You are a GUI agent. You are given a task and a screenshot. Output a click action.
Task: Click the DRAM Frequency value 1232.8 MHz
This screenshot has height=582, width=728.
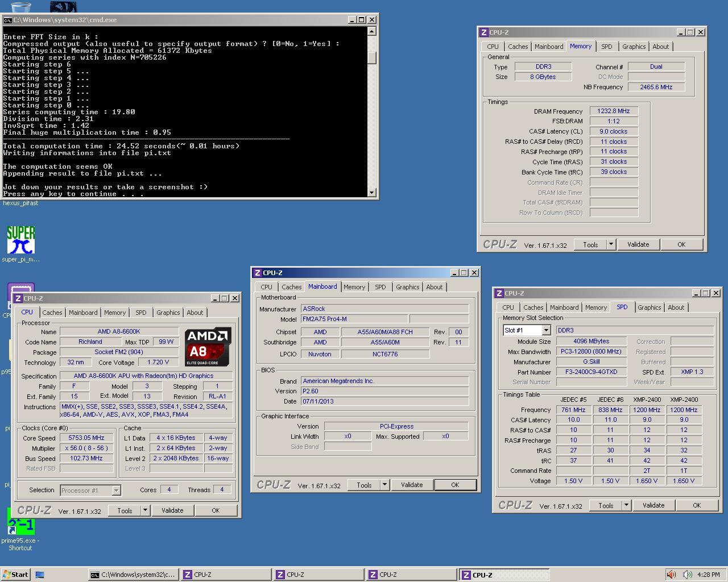pos(614,111)
